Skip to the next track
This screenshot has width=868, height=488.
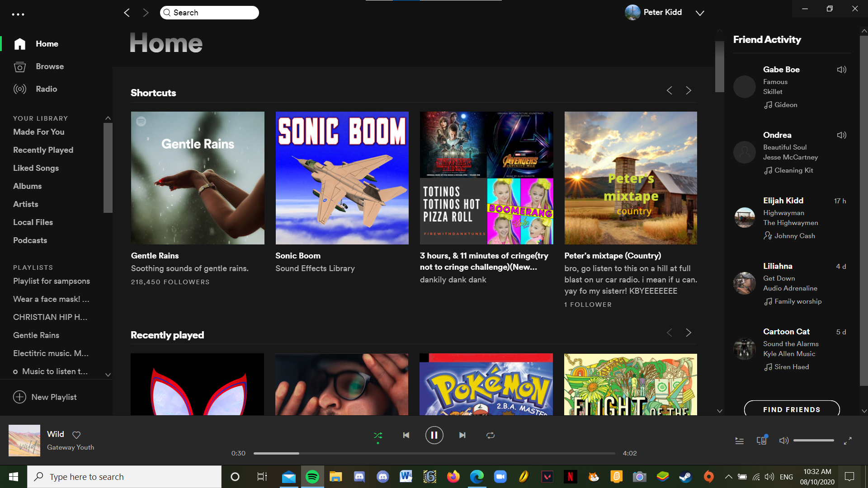[x=462, y=435]
